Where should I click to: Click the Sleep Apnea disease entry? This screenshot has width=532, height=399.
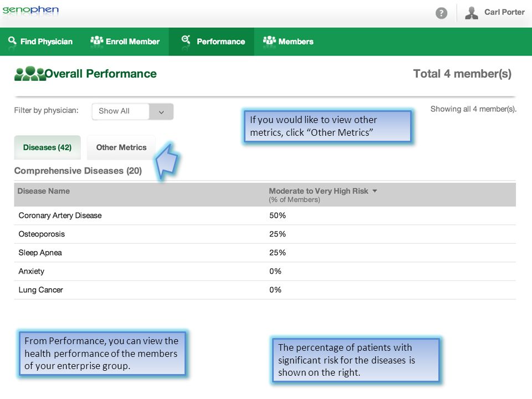pyautogui.click(x=40, y=253)
